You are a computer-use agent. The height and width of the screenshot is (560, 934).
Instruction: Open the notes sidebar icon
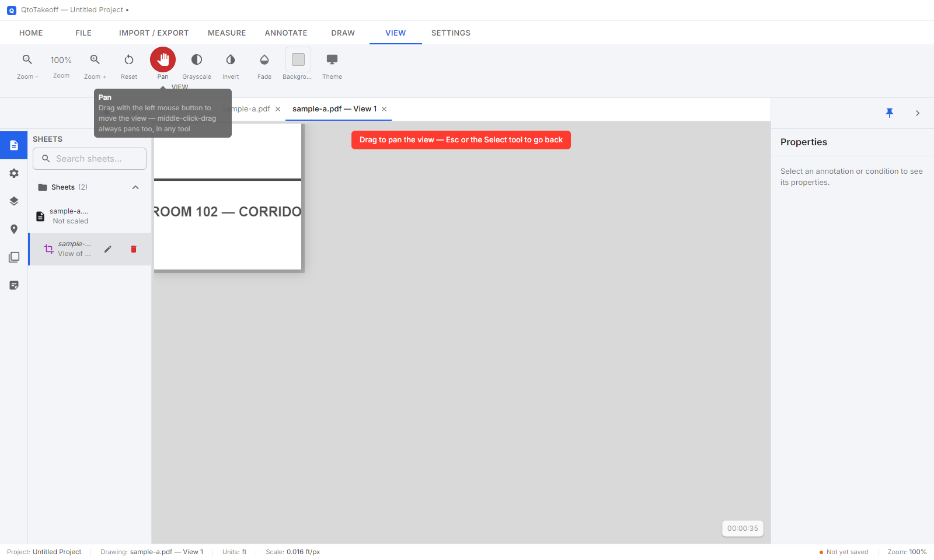tap(14, 285)
